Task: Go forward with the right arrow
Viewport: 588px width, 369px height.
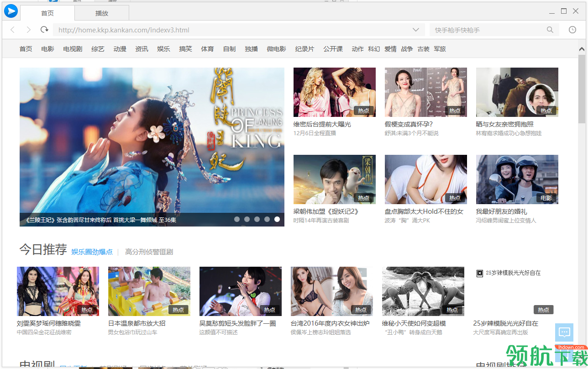Action: click(x=28, y=30)
